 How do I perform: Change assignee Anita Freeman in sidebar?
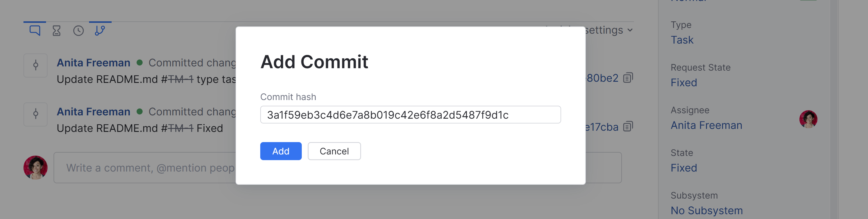pyautogui.click(x=707, y=125)
